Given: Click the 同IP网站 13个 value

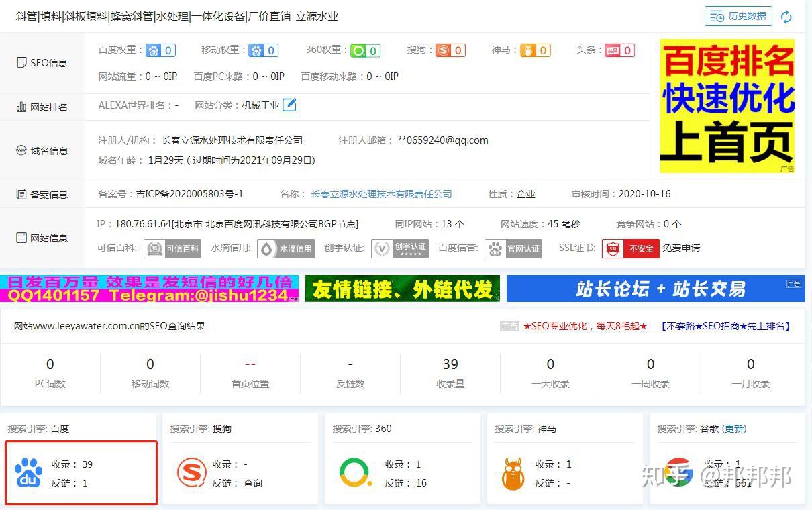Looking at the screenshot, I should click(x=453, y=224).
